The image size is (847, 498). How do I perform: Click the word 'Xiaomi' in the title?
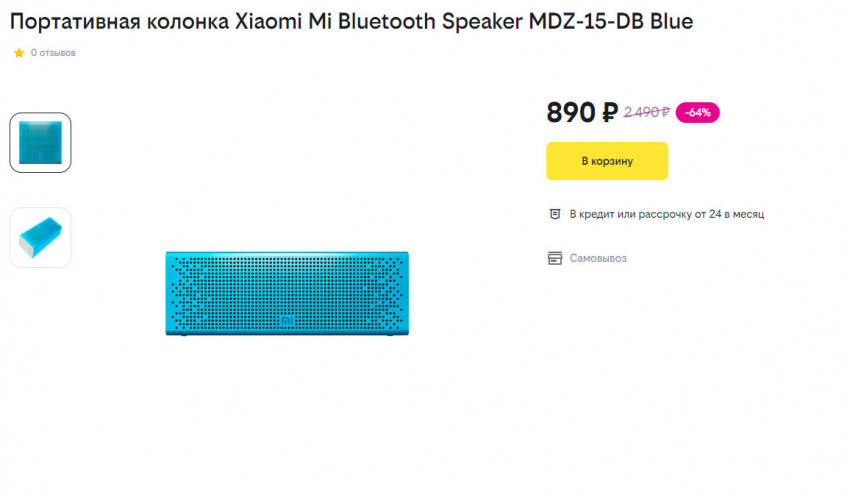[265, 21]
